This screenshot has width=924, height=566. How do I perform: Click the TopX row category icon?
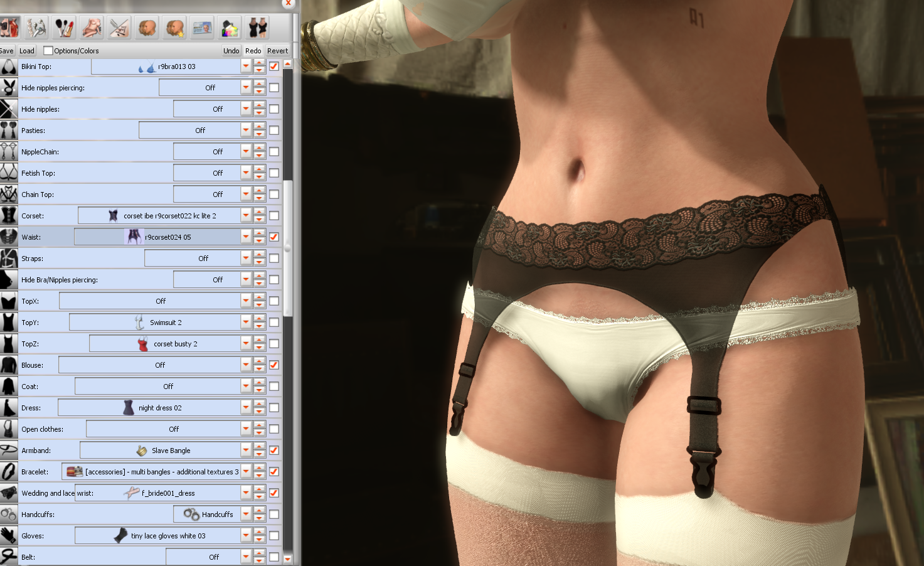tap(9, 301)
